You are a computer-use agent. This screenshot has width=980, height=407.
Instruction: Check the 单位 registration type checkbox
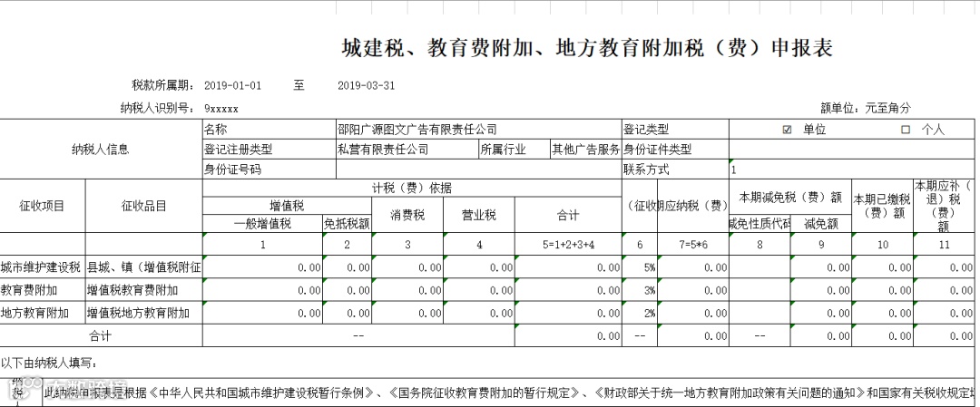[x=787, y=130]
